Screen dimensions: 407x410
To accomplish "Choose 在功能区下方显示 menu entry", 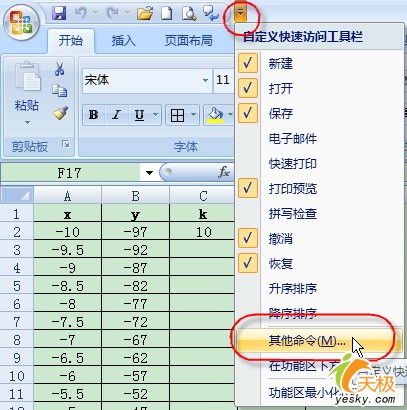I will tap(305, 367).
